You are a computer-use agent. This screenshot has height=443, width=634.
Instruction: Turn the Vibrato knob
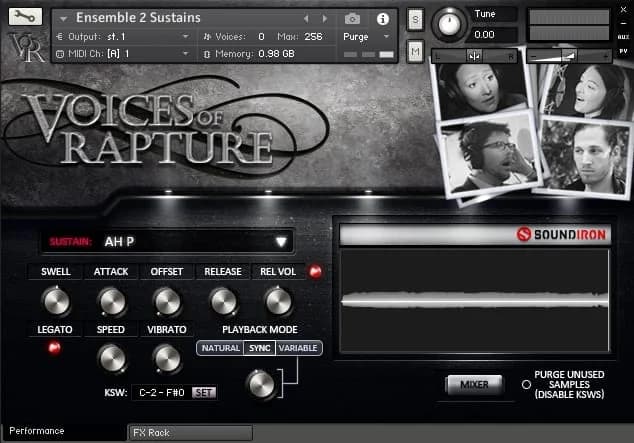(x=167, y=359)
